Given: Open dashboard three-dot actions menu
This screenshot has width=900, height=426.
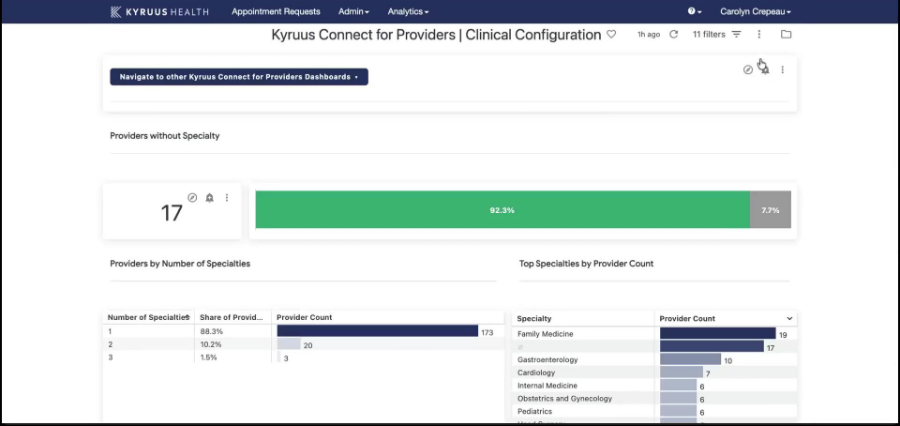Looking at the screenshot, I should coord(759,34).
